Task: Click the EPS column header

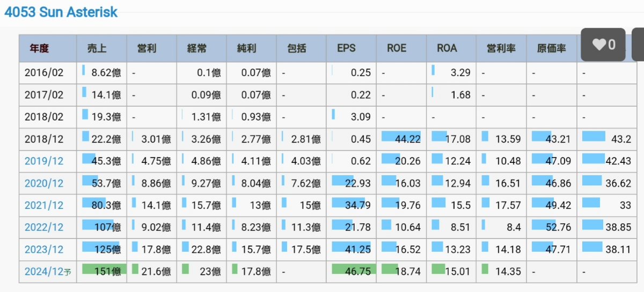Action: click(x=346, y=48)
